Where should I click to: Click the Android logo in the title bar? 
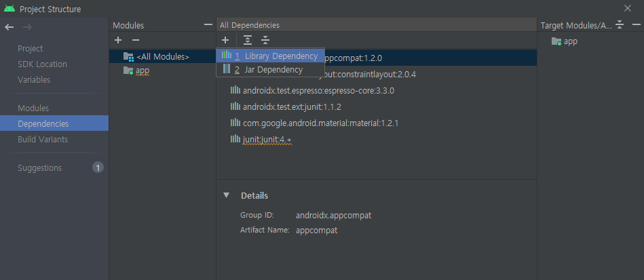coord(10,9)
